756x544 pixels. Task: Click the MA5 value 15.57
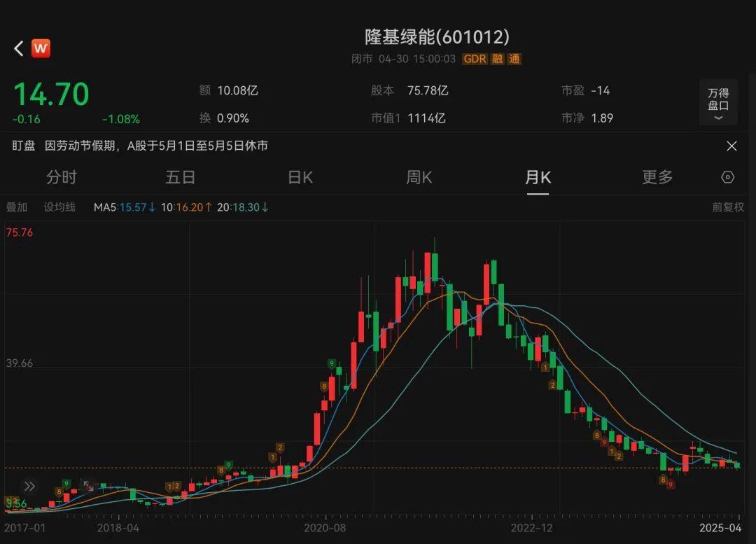coord(132,207)
